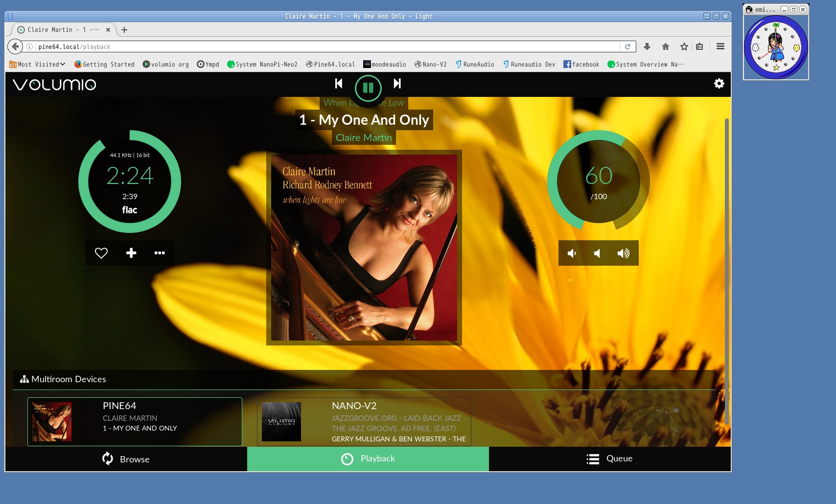Skip to the previous track
This screenshot has width=836, height=504.
click(x=338, y=84)
